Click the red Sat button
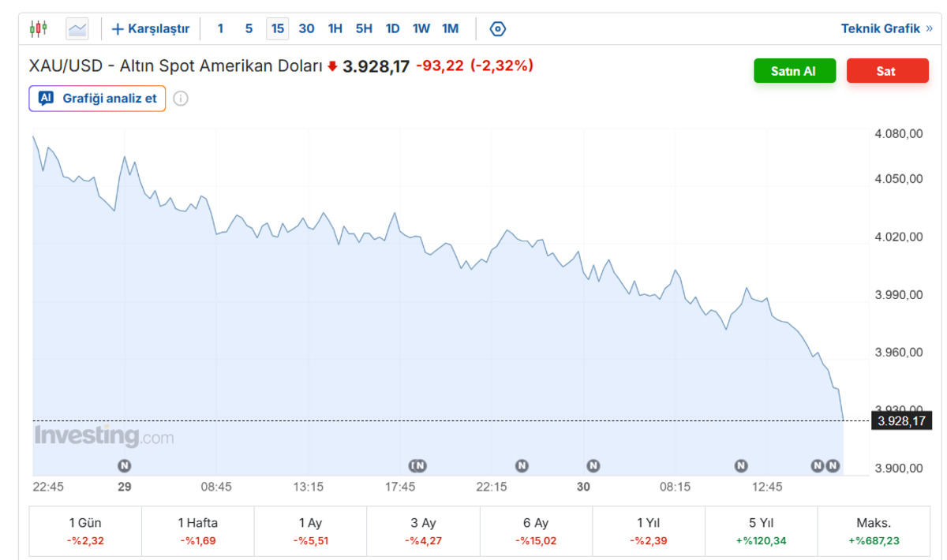 click(887, 71)
